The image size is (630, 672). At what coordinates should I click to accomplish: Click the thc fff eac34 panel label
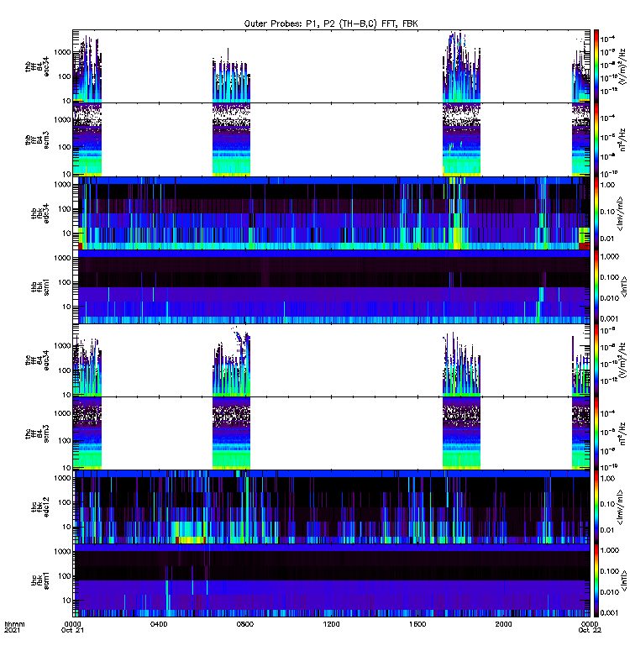(x=37, y=360)
